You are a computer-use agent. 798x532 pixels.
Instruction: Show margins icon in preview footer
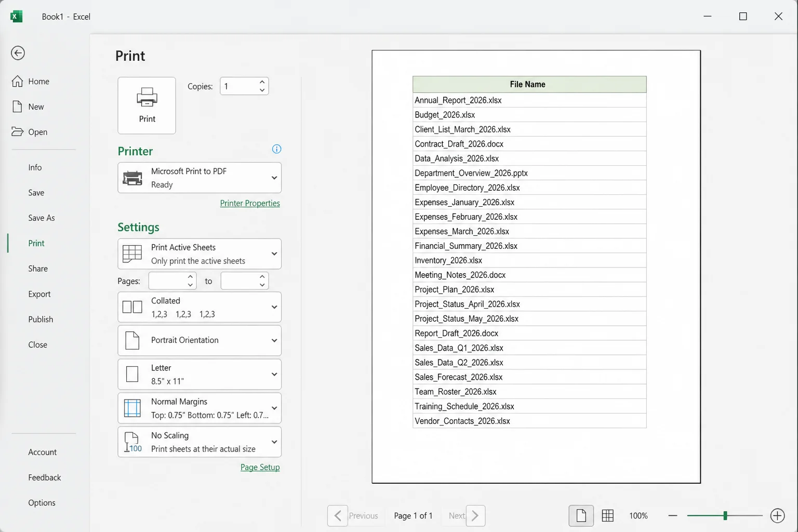607,515
